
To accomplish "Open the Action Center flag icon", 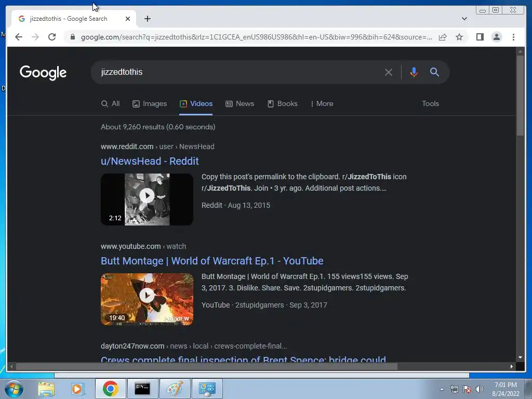I will point(467,389).
